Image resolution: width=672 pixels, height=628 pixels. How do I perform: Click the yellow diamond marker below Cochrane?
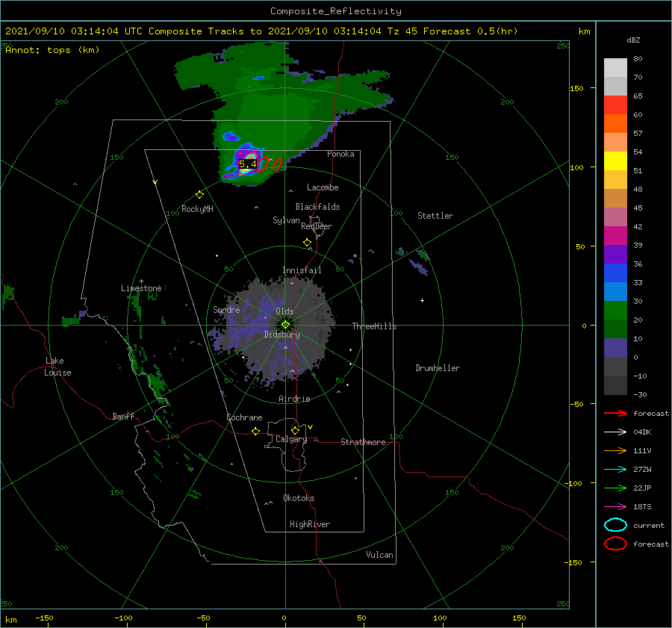[255, 431]
